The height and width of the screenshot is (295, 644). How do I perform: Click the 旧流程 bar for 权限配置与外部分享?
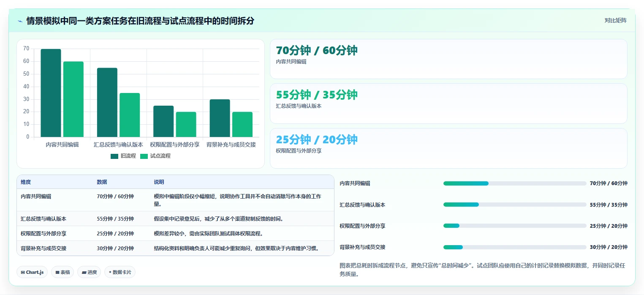pos(163,121)
